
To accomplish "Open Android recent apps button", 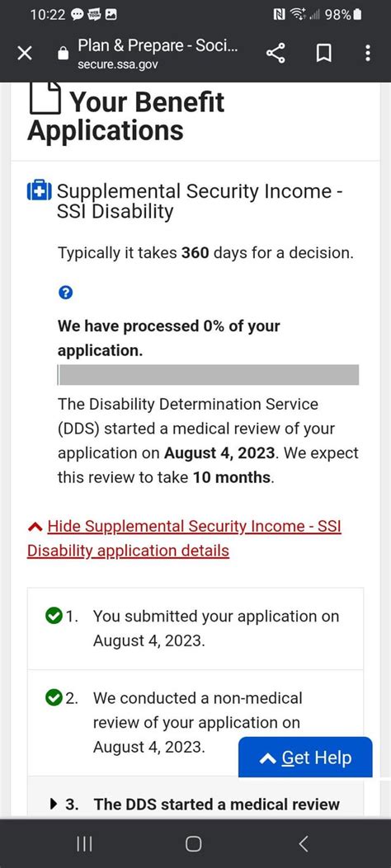I will (84, 843).
